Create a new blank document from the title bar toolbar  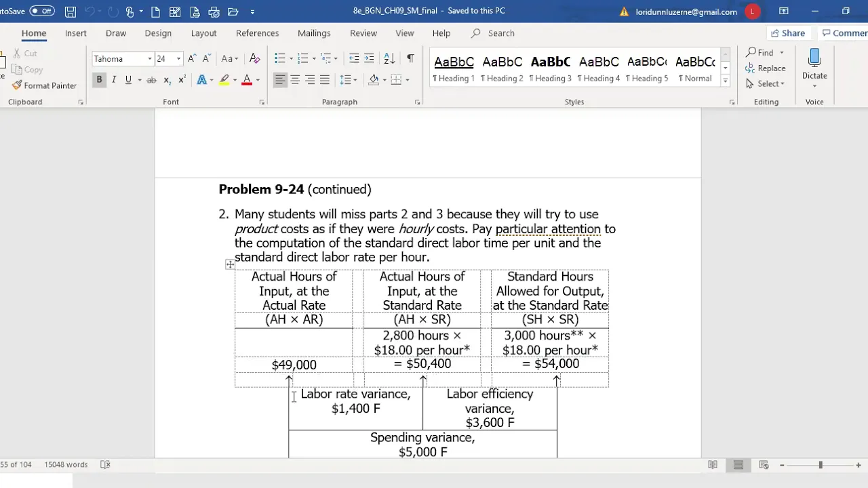pos(156,12)
